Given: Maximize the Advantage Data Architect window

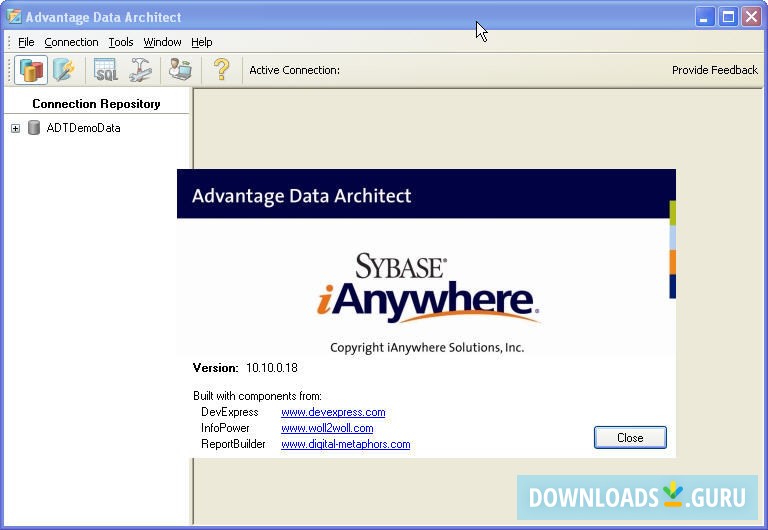Looking at the screenshot, I should pos(728,17).
